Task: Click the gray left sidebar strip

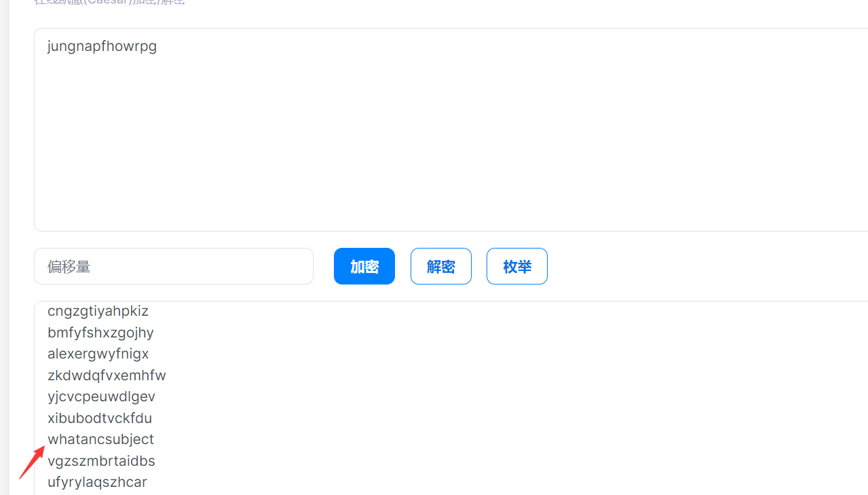Action: point(5,247)
